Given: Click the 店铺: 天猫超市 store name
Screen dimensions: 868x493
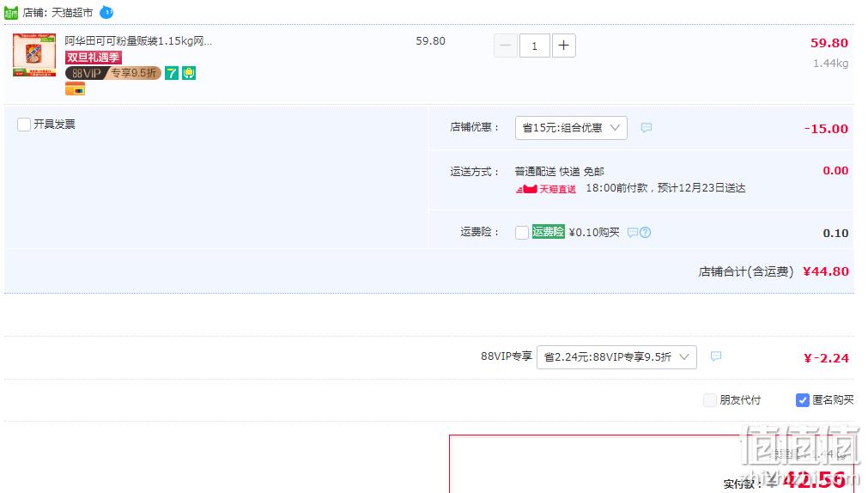Looking at the screenshot, I should coord(58,12).
